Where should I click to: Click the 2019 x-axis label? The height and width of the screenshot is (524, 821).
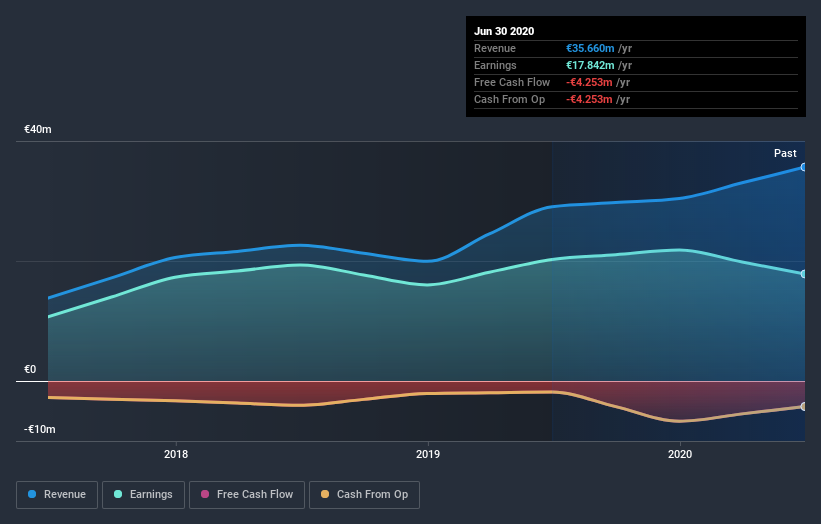click(x=428, y=454)
